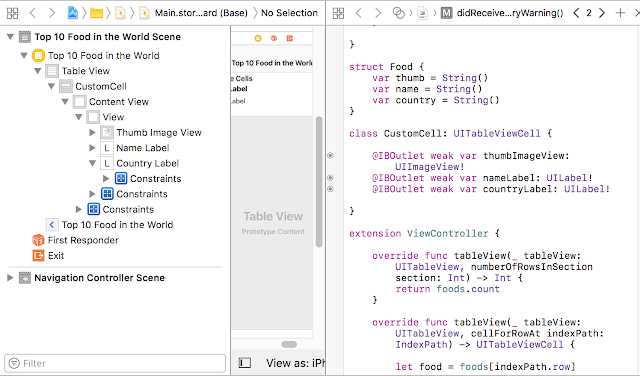
Task: Click First Responder icon in canvas scene dock
Action: 274,38
